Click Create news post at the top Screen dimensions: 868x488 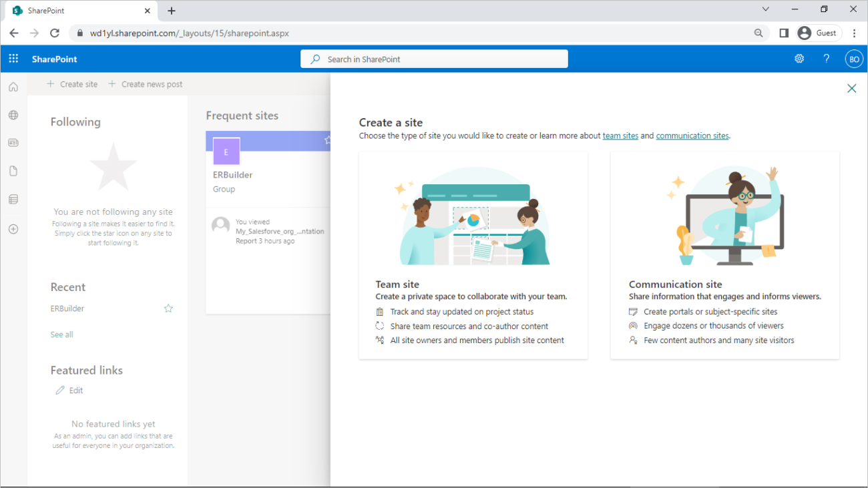point(146,83)
